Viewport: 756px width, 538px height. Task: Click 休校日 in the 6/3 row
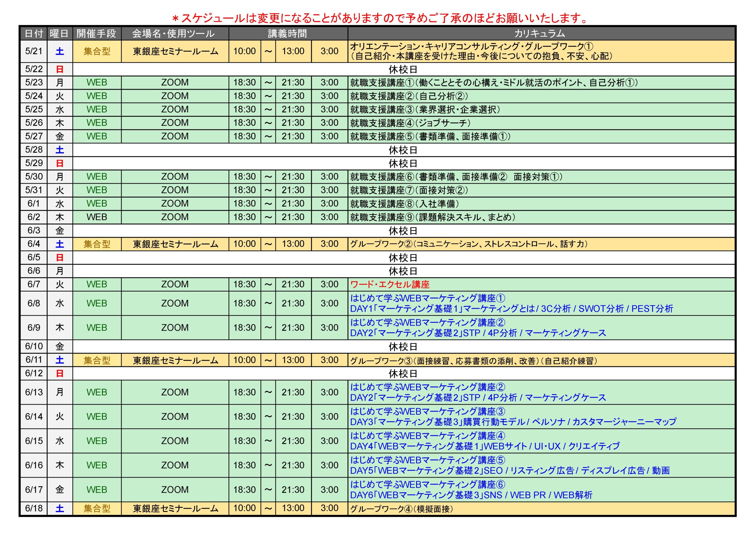[403, 231]
